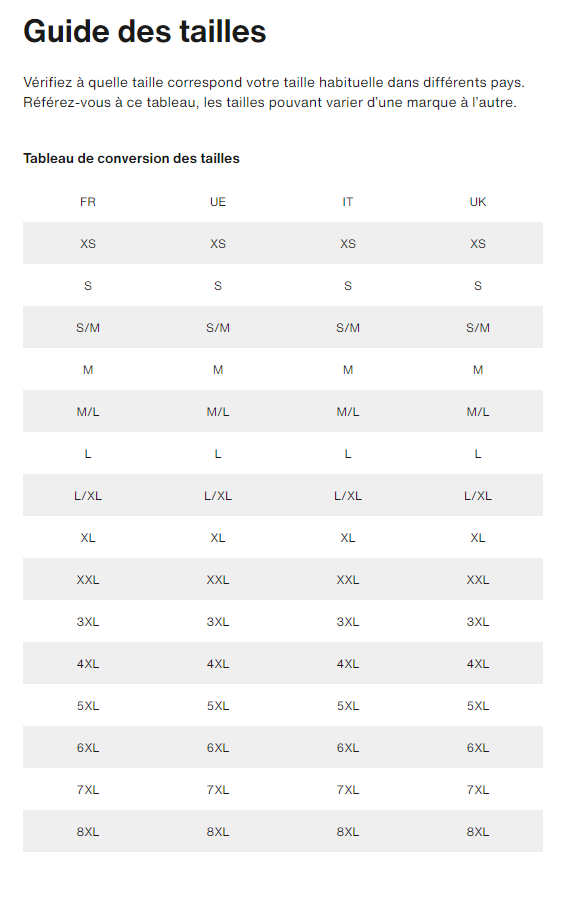Select the 6XL cell in FR column
This screenshot has width=562, height=902.
88,748
